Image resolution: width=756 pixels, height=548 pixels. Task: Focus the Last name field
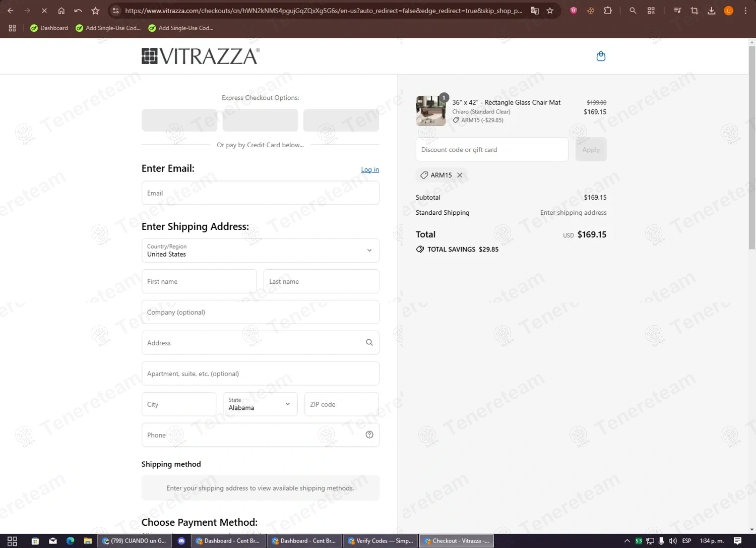coord(321,281)
